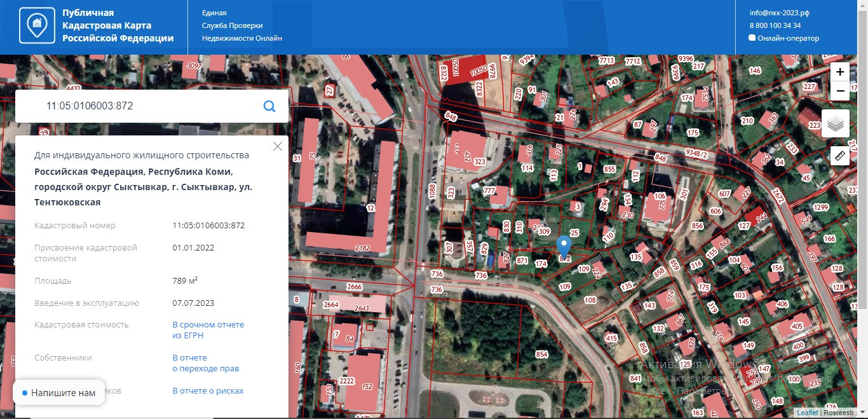Image resolution: width=868 pixels, height=419 pixels.
Task: Click the phone number 8 800 100 34 34
Action: pyautogui.click(x=775, y=25)
